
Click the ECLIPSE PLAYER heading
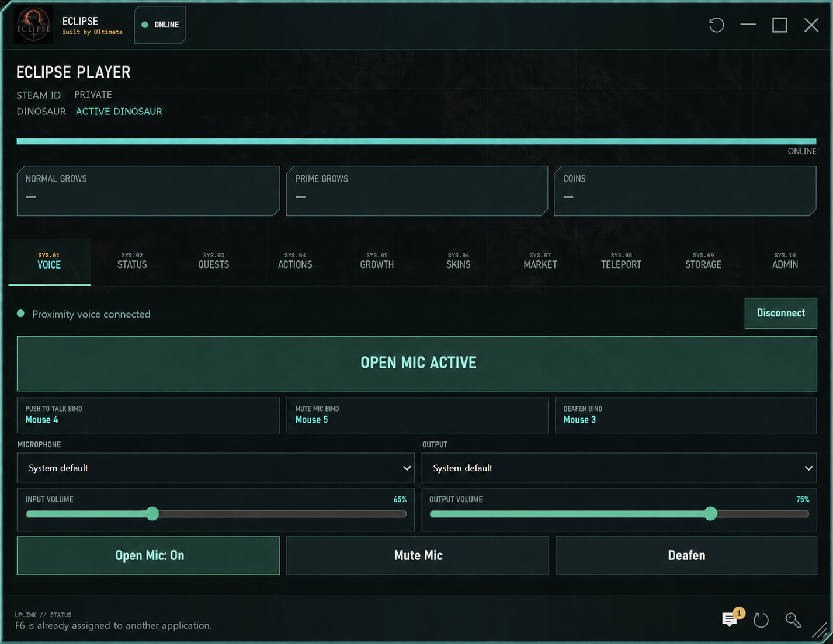[74, 72]
